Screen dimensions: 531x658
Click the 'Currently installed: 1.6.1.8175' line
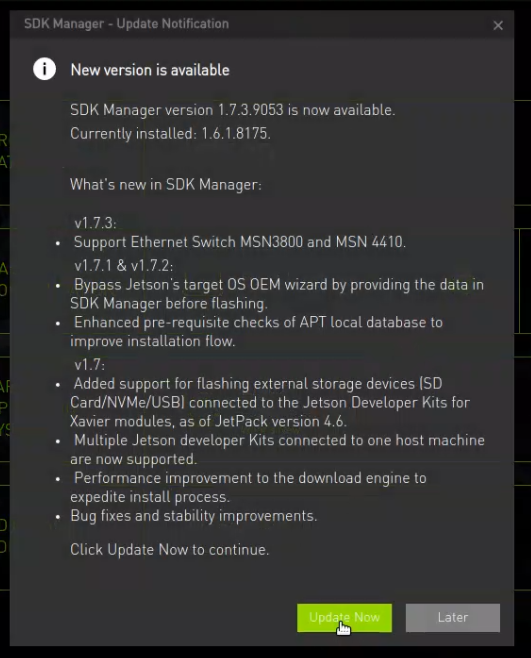coord(170,133)
